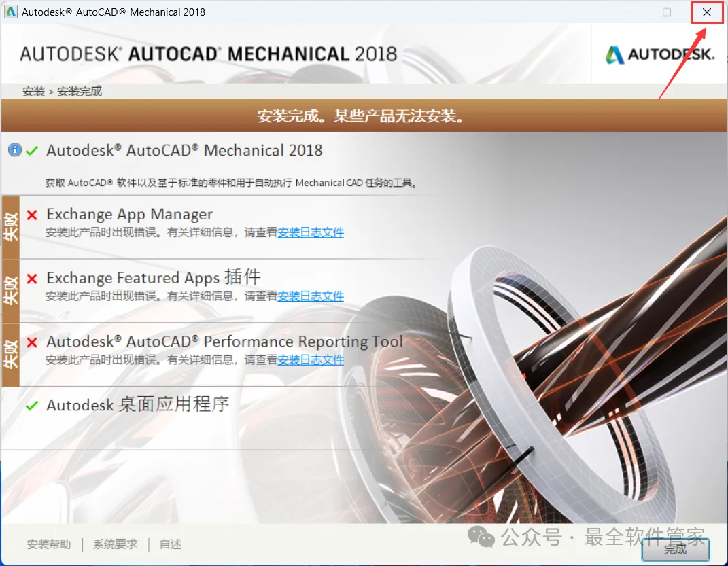Click the red X next to Exchange Featured Apps

click(32, 279)
